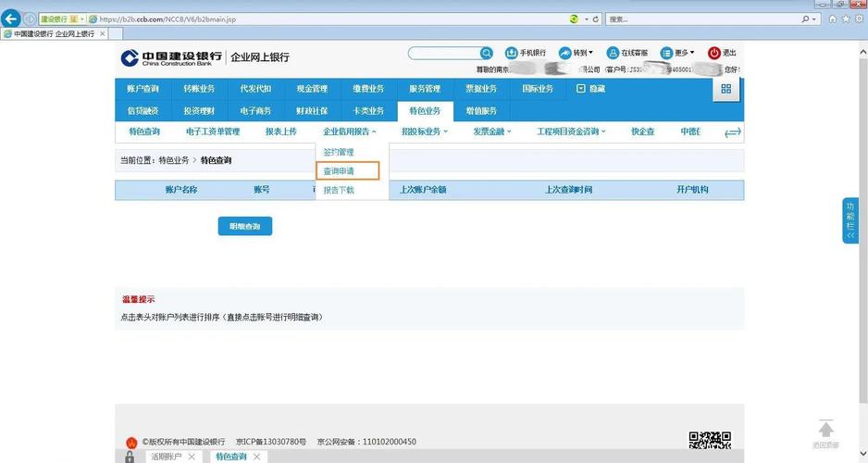Select 报告下载 in credit report menu
Viewport: 868px width, 463px height.
tap(339, 191)
